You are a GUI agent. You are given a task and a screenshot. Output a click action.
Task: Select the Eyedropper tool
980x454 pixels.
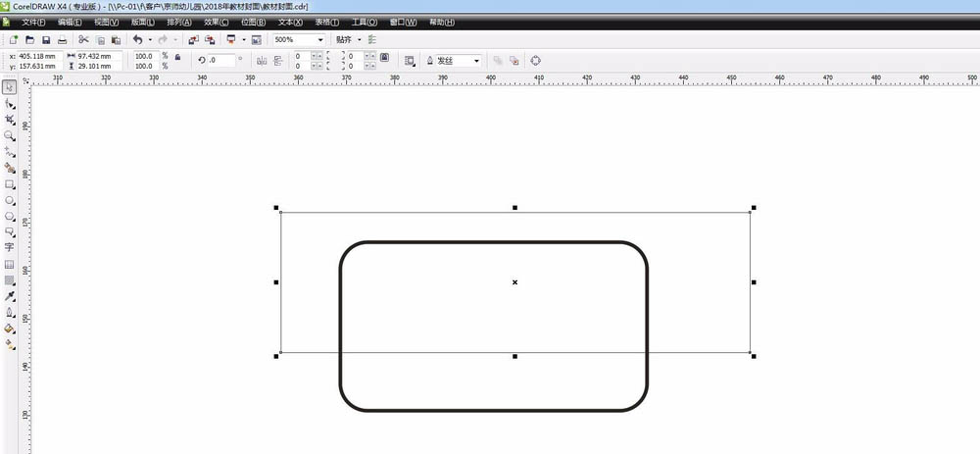(x=10, y=296)
